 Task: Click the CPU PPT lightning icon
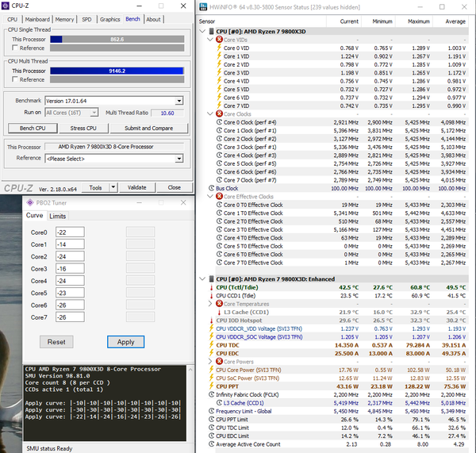[x=212, y=386]
